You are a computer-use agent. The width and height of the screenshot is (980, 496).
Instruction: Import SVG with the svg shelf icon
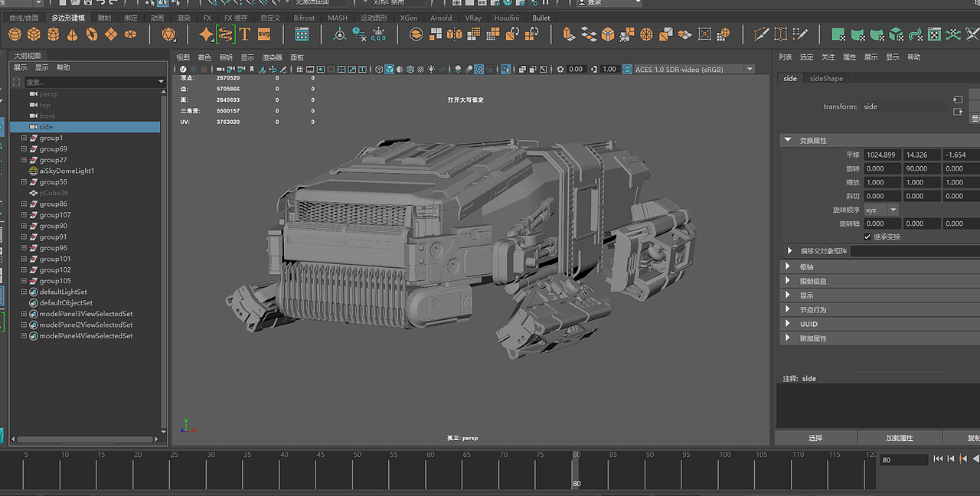pos(264,34)
